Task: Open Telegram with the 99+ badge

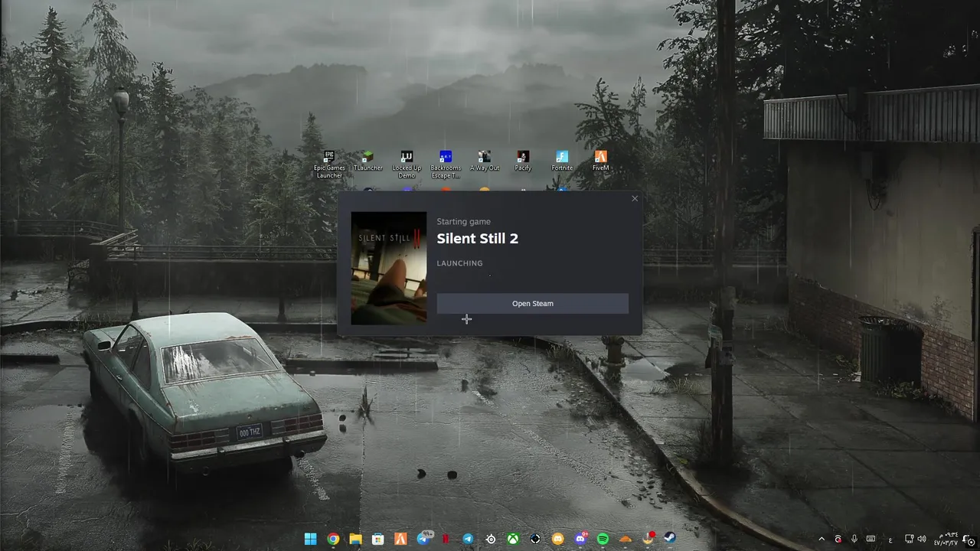Action: (x=424, y=538)
